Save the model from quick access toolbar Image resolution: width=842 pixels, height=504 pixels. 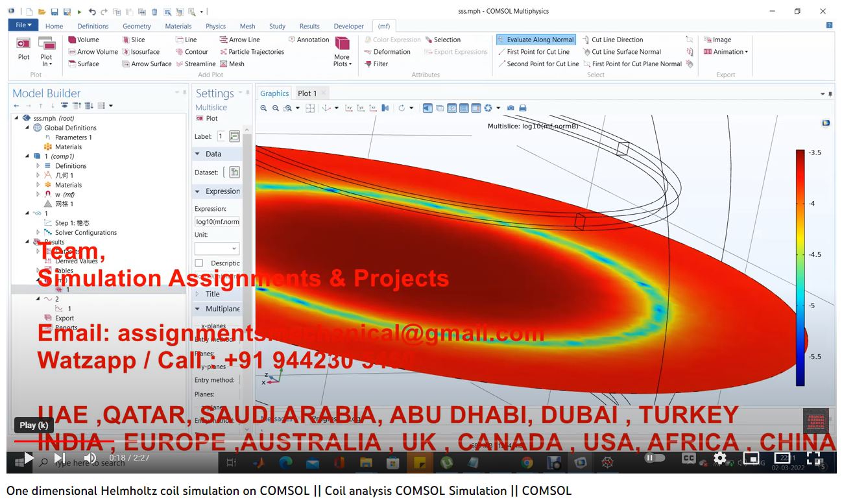(x=54, y=12)
